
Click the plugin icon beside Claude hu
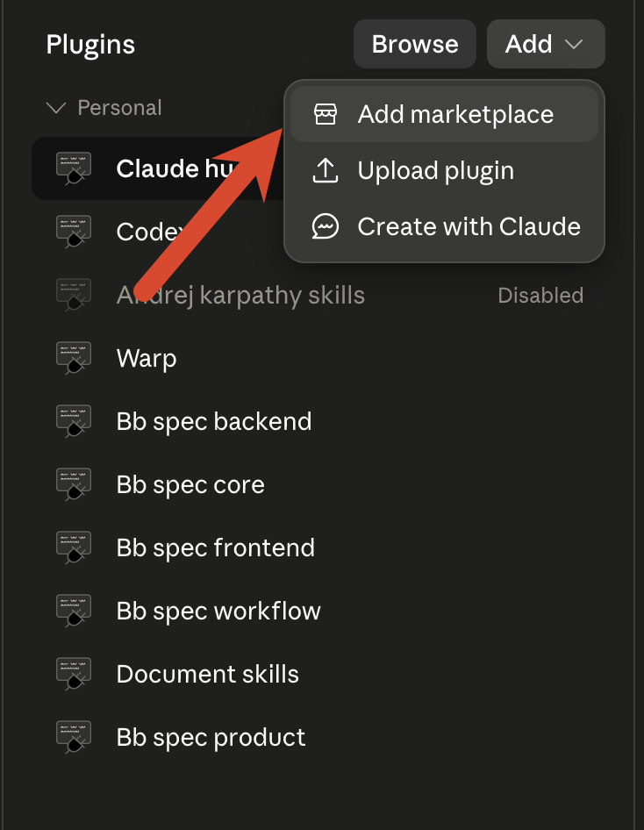coord(74,168)
